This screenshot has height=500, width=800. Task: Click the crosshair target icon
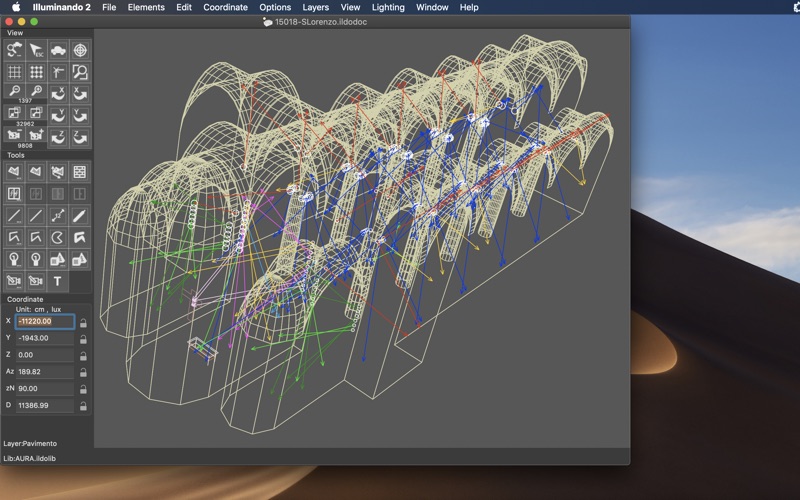click(80, 50)
